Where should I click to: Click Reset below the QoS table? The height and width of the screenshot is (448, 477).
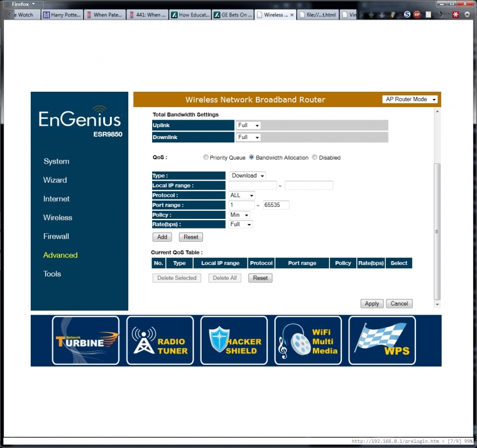pyautogui.click(x=260, y=278)
